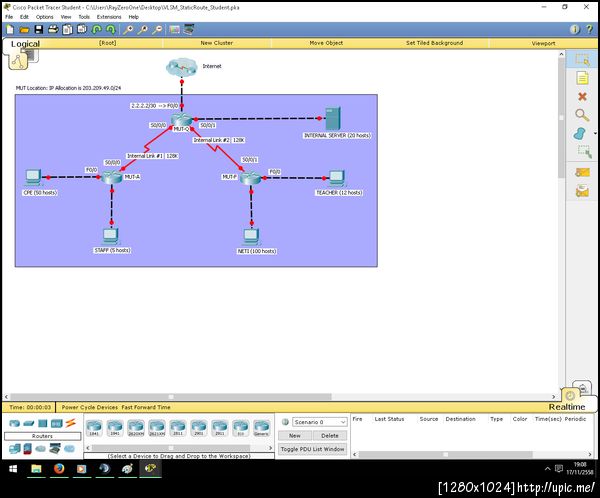
Task: Select the Connections lightning bolt category
Action: point(70,423)
